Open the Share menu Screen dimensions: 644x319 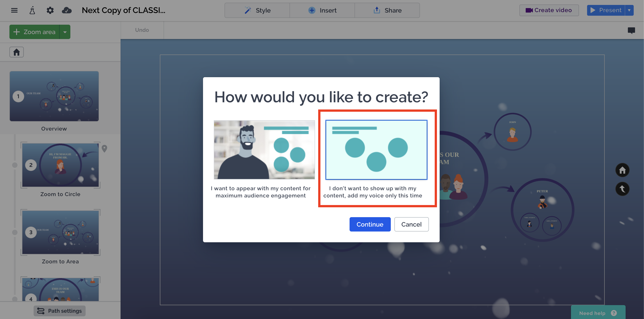pyautogui.click(x=387, y=10)
